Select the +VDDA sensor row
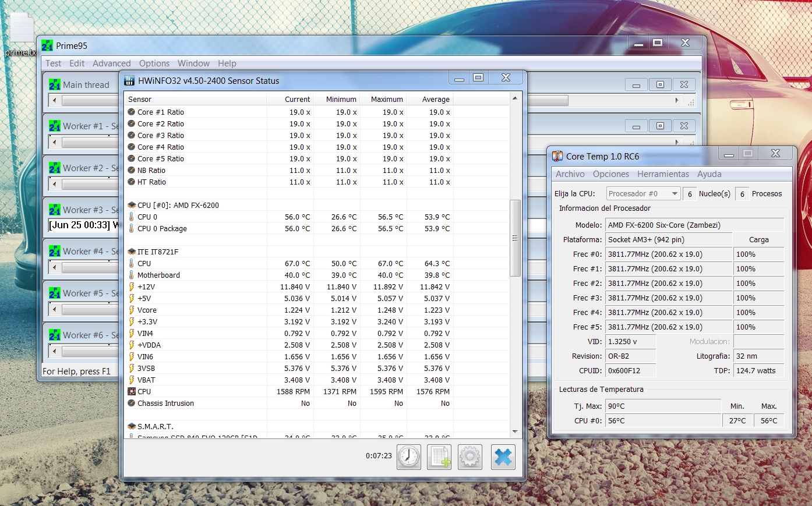 [x=317, y=345]
